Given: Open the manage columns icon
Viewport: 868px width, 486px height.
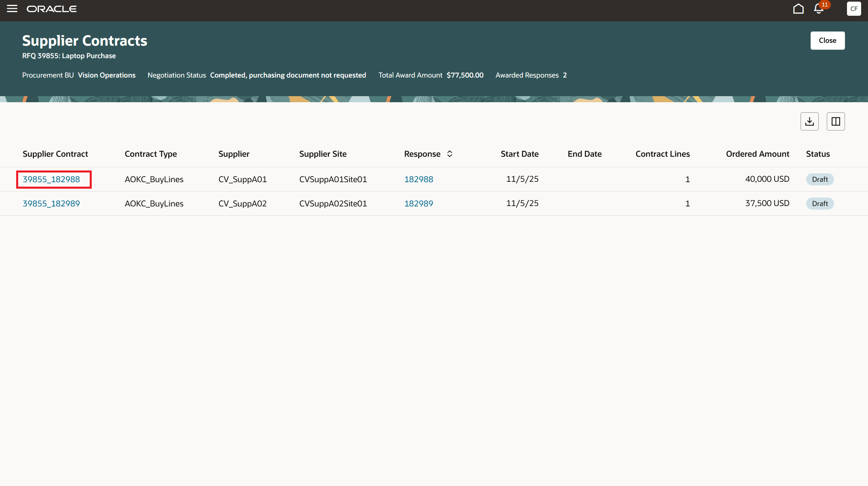Looking at the screenshot, I should (836, 121).
